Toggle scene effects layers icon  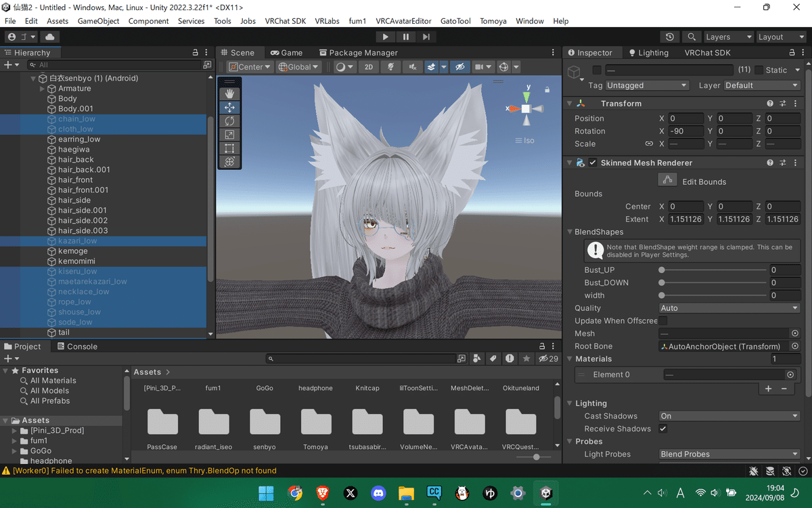click(431, 67)
